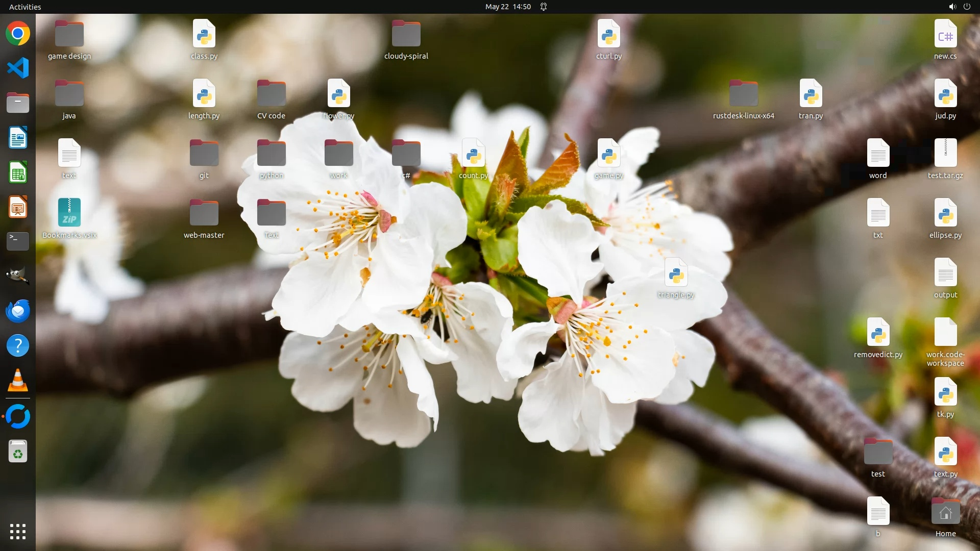Click the volume indicator icon

[x=952, y=7]
